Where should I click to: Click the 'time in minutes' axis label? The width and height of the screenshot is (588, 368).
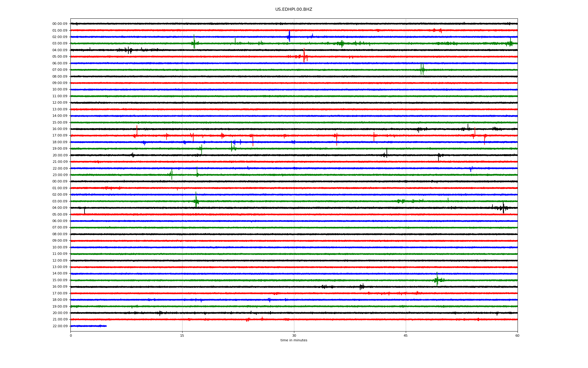coord(293,340)
